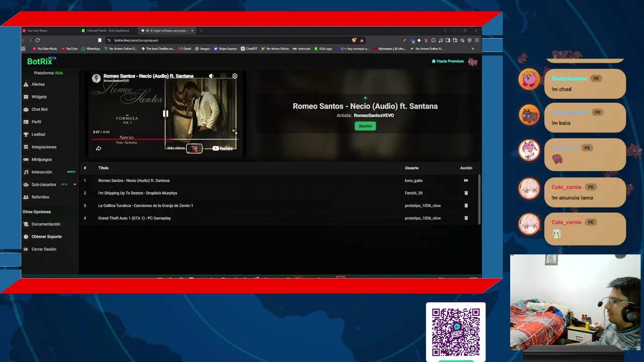644x362 pixels.
Task: Delete Grand Theft Auto 1 from the queue
Action: (466, 218)
